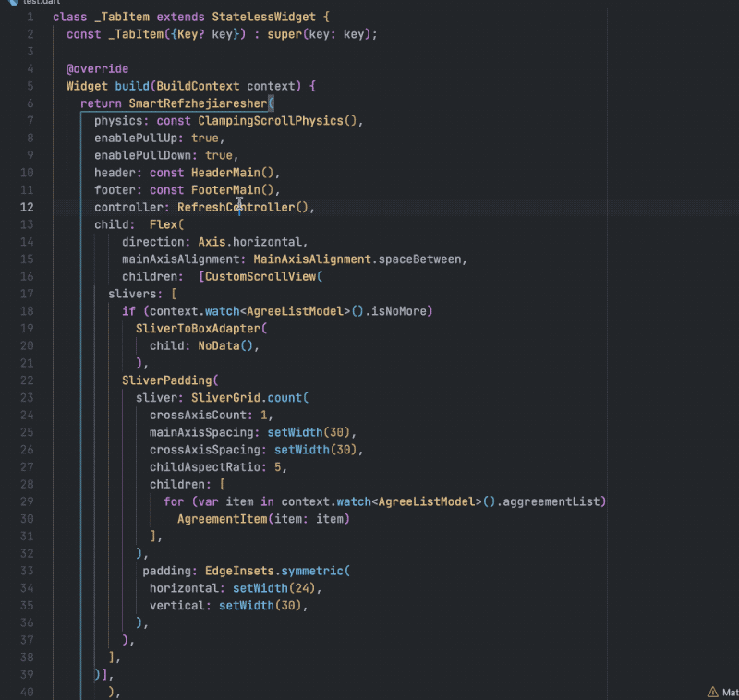
Task: Click 'aggreementList' on line 29
Action: pyautogui.click(x=551, y=501)
